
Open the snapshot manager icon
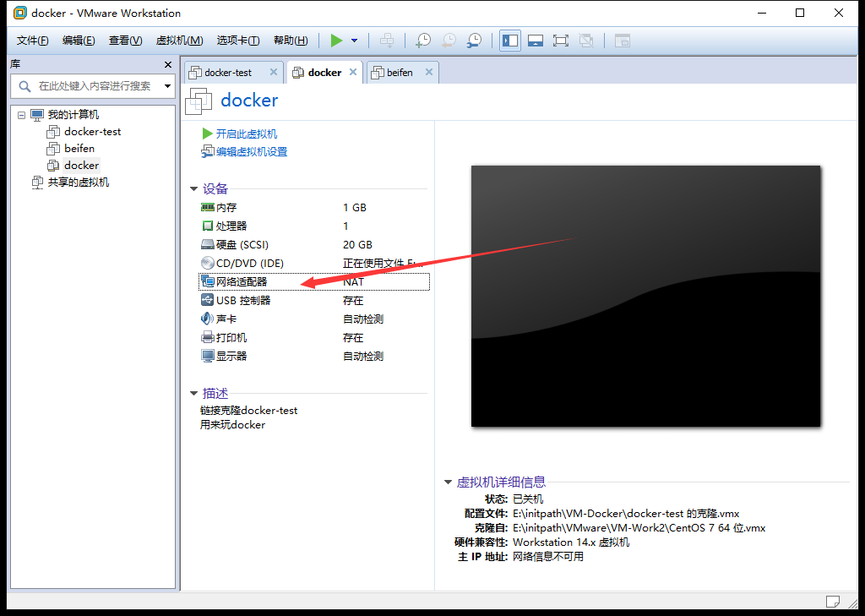(472, 40)
